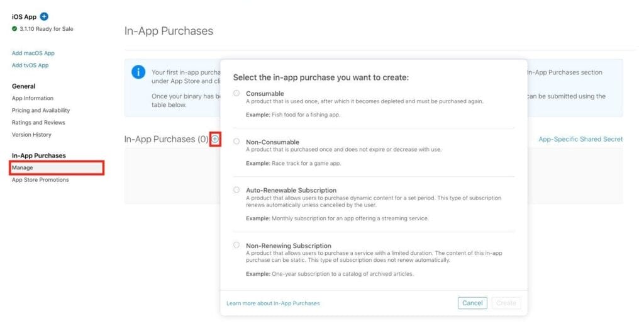Choose the Non-Consumable radio option
Image resolution: width=644 pixels, height=333 pixels.
pos(236,142)
